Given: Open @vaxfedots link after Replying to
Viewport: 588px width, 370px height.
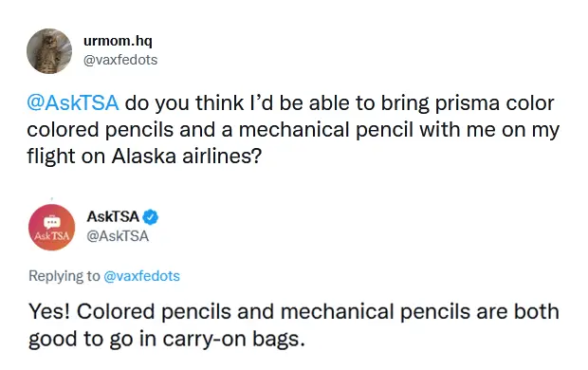Looking at the screenshot, I should [x=141, y=276].
